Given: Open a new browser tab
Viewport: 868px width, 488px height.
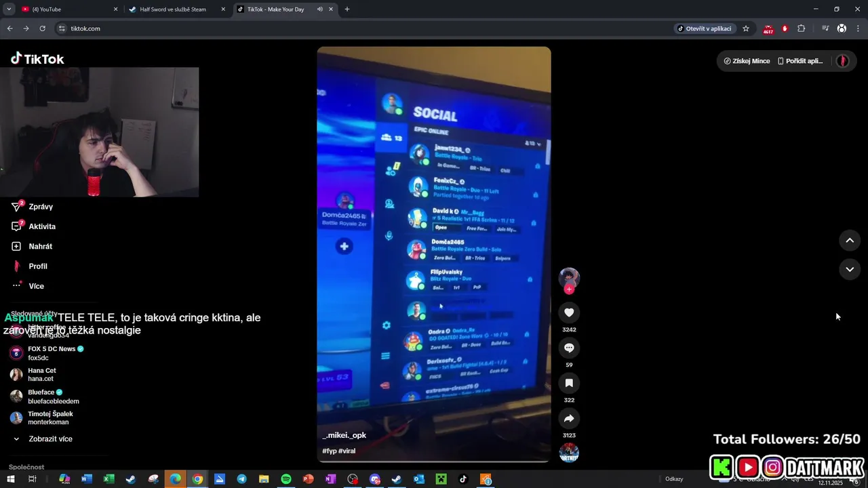Looking at the screenshot, I should [x=347, y=9].
